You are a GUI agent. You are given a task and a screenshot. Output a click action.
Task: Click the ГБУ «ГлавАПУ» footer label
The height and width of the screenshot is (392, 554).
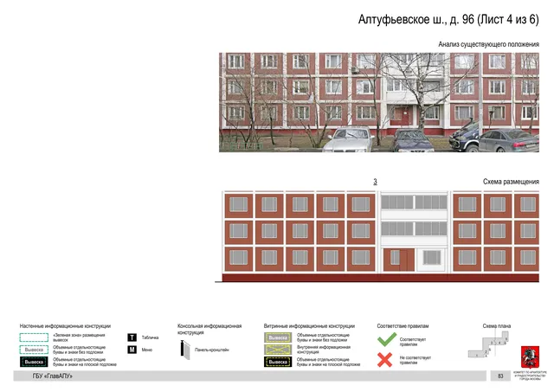[x=52, y=376]
